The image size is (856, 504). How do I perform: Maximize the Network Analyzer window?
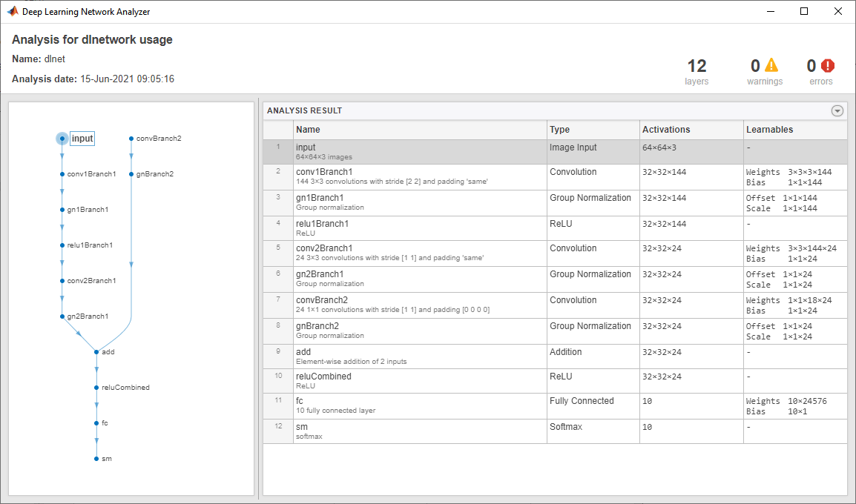[x=804, y=11]
